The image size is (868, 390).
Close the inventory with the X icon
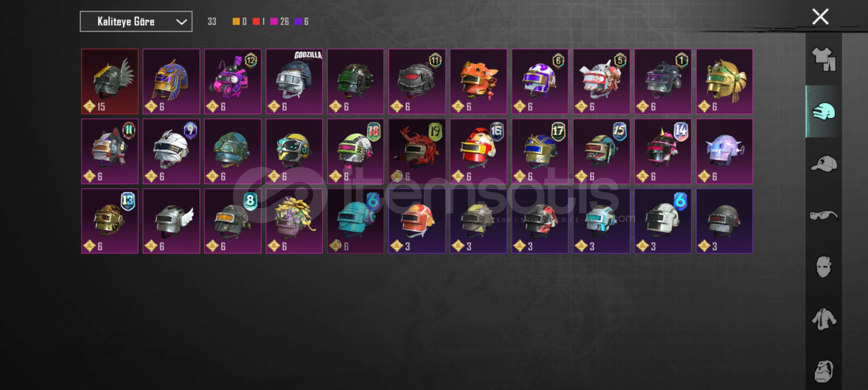tap(820, 17)
